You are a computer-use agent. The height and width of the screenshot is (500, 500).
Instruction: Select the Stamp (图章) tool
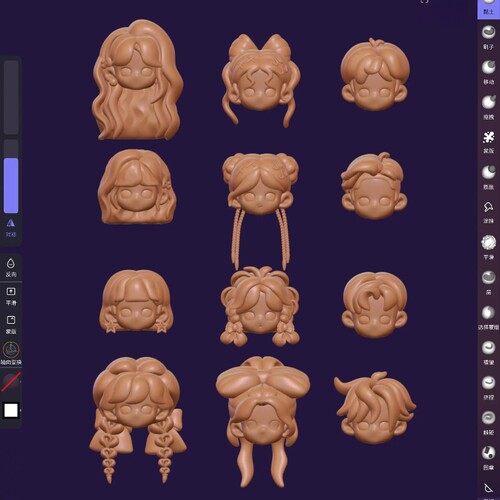pyautogui.click(x=488, y=457)
